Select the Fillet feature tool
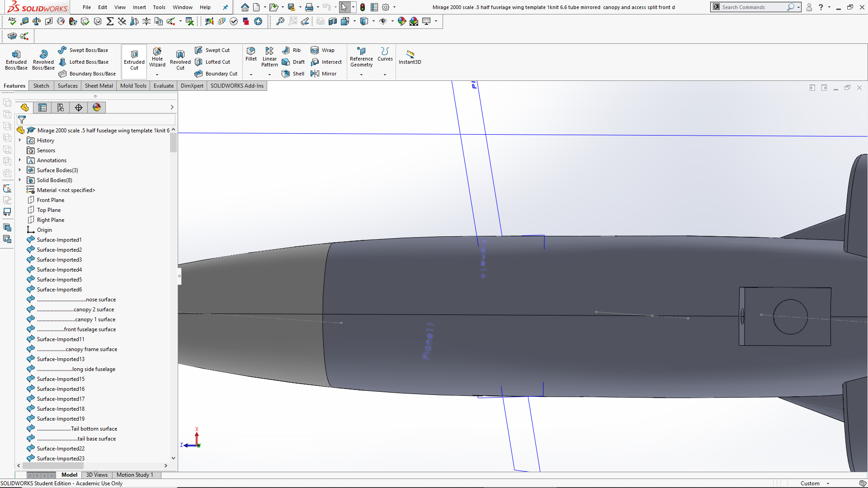868x488 pixels. [251, 56]
